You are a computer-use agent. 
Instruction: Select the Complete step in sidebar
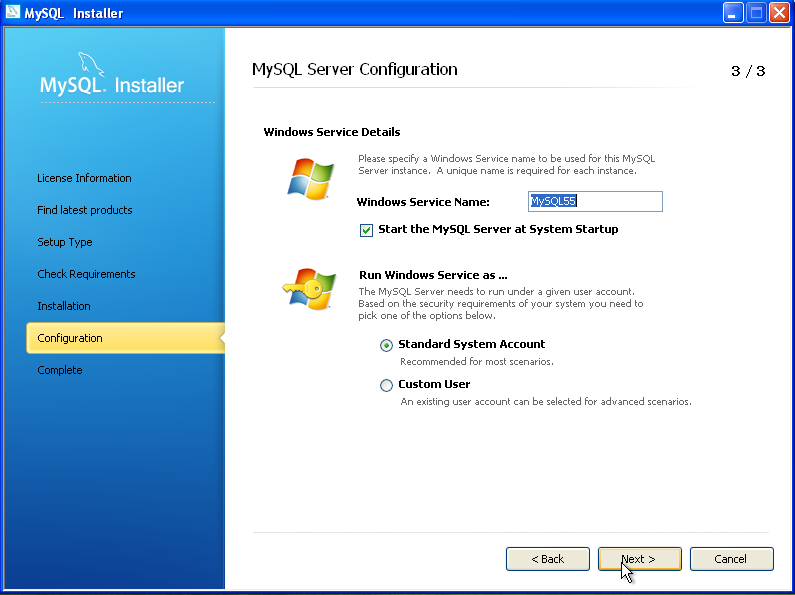click(60, 370)
